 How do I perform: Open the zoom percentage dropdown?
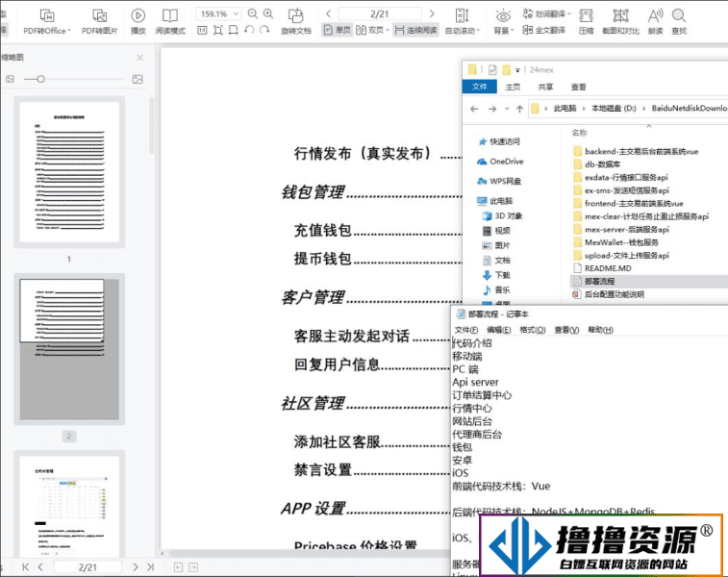coord(236,13)
